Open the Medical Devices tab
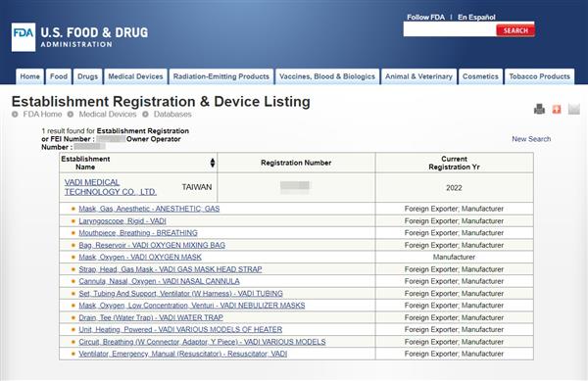Image resolution: width=588 pixels, height=381 pixels. coord(136,76)
